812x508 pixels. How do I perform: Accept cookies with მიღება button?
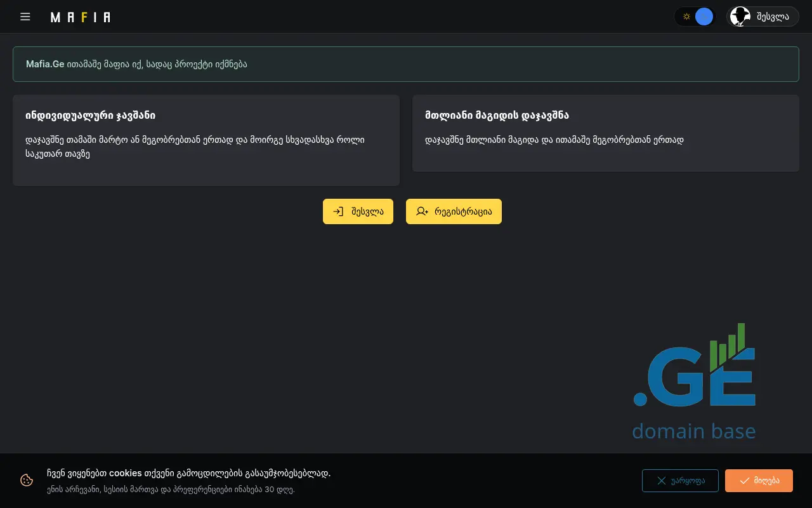[759, 481]
